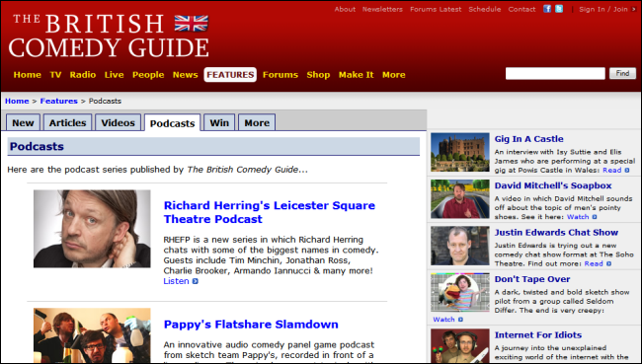
Task: Click Pappy's Flatshare Slamdown thumbnail
Action: click(92, 335)
